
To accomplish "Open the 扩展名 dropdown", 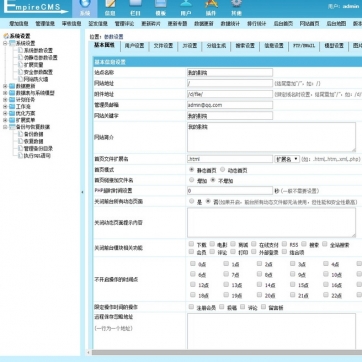I will click(287, 159).
